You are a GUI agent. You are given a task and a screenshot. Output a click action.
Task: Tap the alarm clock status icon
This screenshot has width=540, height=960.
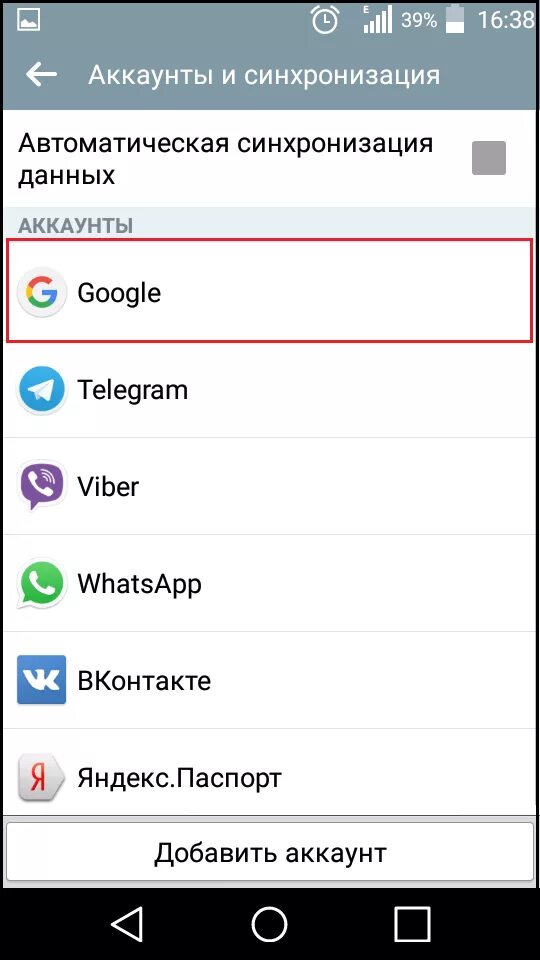325,20
